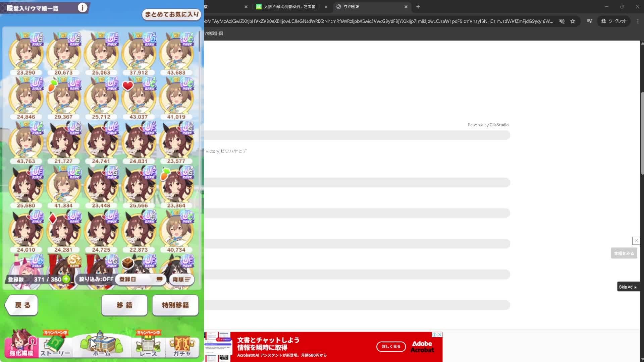Image resolution: width=644 pixels, height=362 pixels.
Task: Select the character with score 43,683
Action: point(176,54)
